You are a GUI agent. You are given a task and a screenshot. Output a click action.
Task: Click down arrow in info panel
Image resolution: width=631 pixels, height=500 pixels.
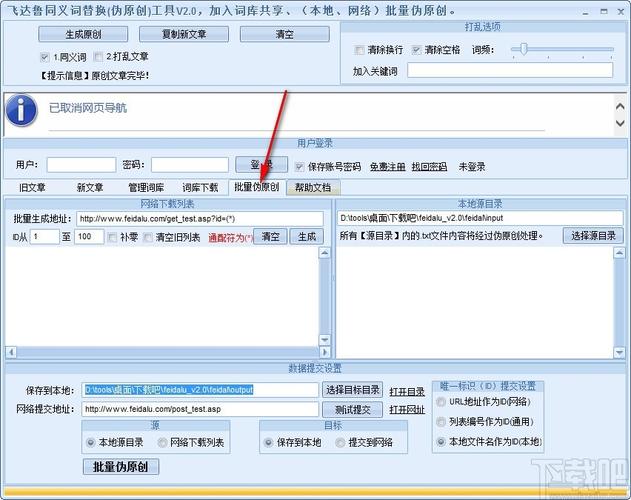point(620,123)
